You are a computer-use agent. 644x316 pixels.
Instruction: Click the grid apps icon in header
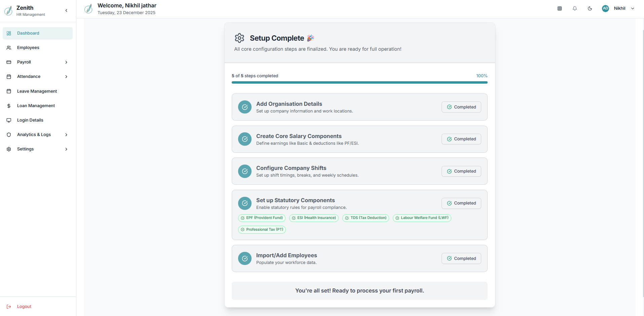click(x=560, y=8)
